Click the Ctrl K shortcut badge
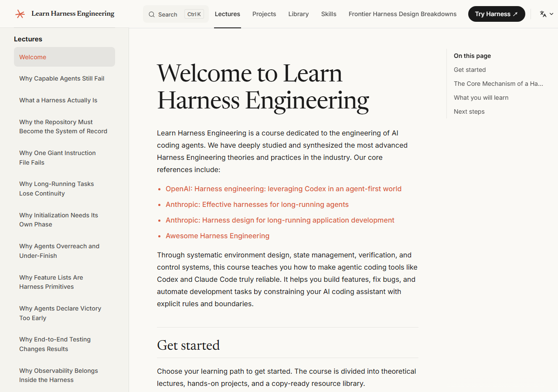This screenshot has width=558, height=392. coord(194,14)
